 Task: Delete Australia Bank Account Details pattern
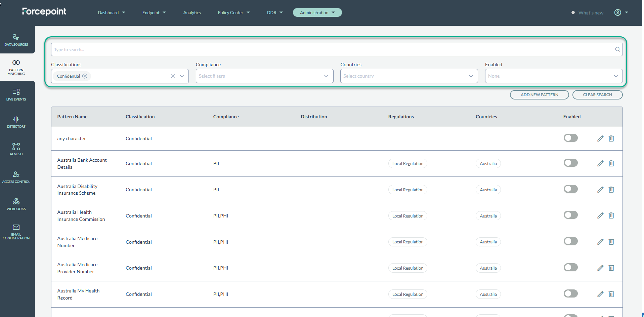point(611,163)
